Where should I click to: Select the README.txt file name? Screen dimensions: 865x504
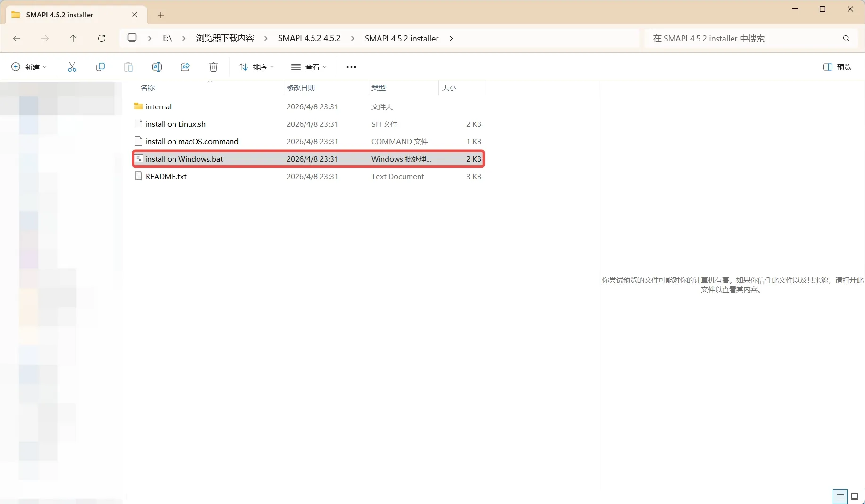(x=166, y=176)
